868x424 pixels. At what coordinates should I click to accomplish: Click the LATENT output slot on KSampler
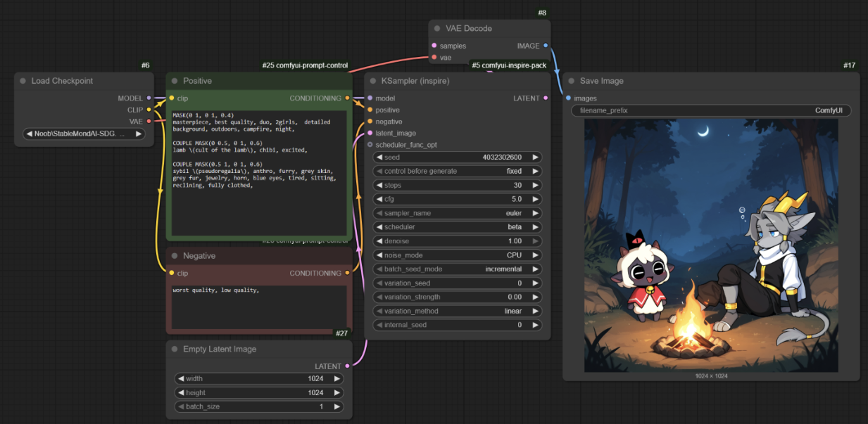pyautogui.click(x=546, y=98)
